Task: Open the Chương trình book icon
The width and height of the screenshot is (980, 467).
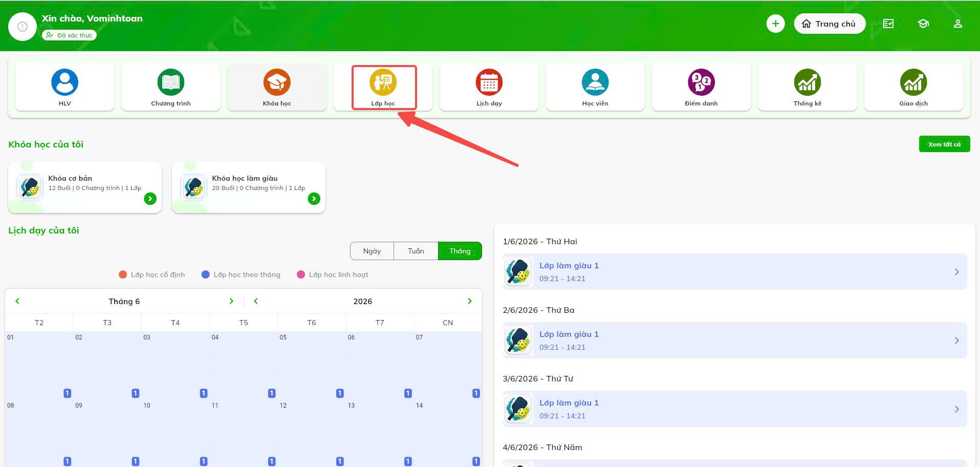Action: (x=170, y=82)
